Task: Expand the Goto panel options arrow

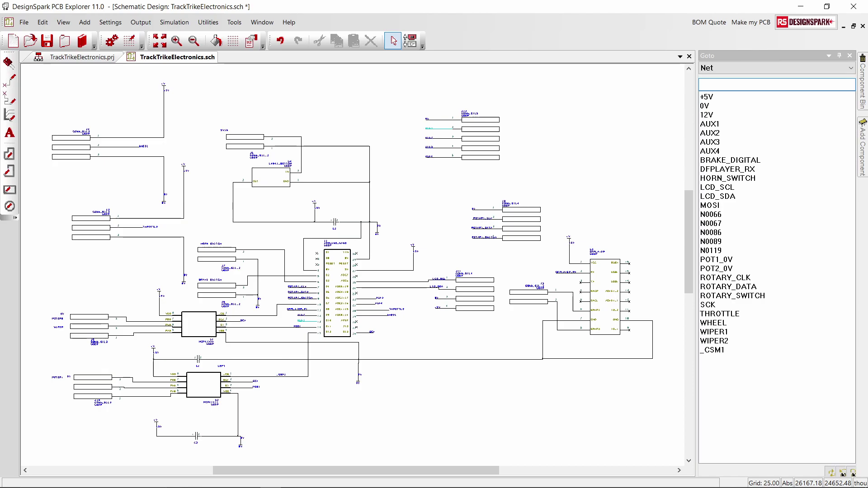Action: pyautogui.click(x=829, y=56)
